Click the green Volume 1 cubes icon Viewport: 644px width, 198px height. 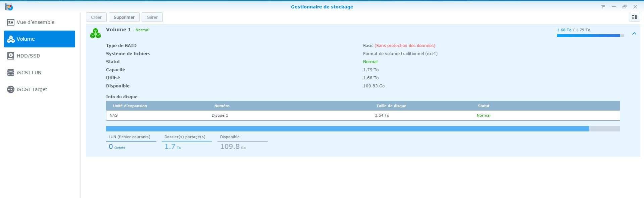96,33
